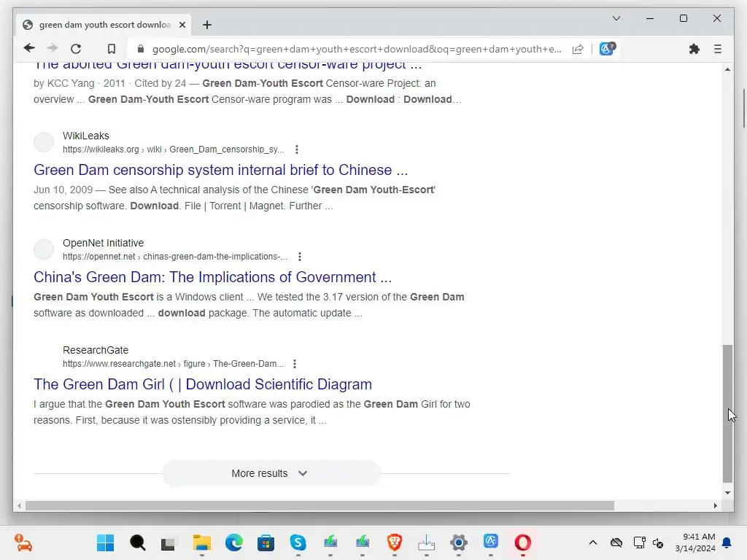Open Windows taskbar search
The height and width of the screenshot is (560, 747).
point(138,542)
